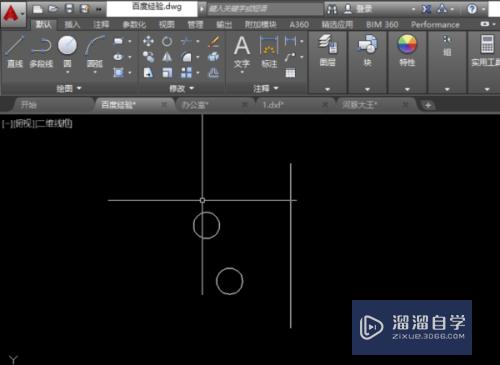500x365 pixels.
Task: Expand the quick access toolbar customize arrow
Action: click(x=99, y=9)
